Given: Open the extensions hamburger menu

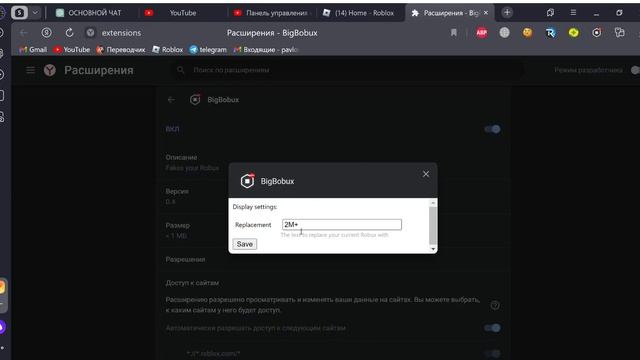Looking at the screenshot, I should pos(31,70).
